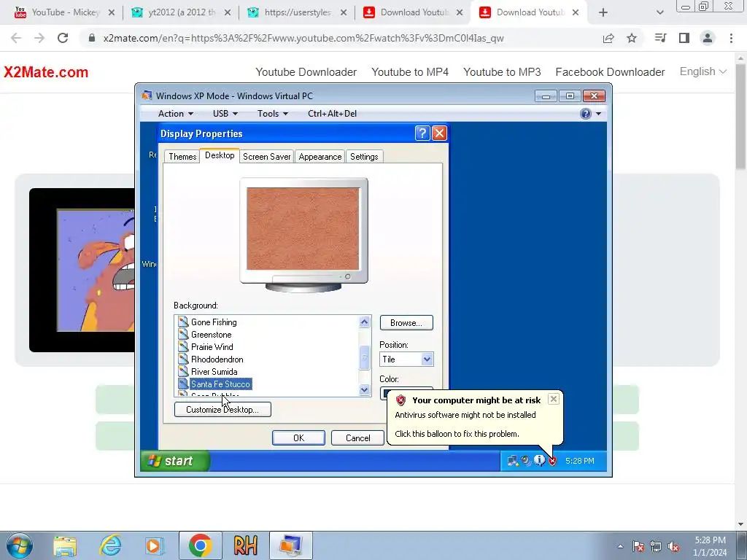Select Rhododendron background
The width and height of the screenshot is (747, 560).
pos(217,359)
